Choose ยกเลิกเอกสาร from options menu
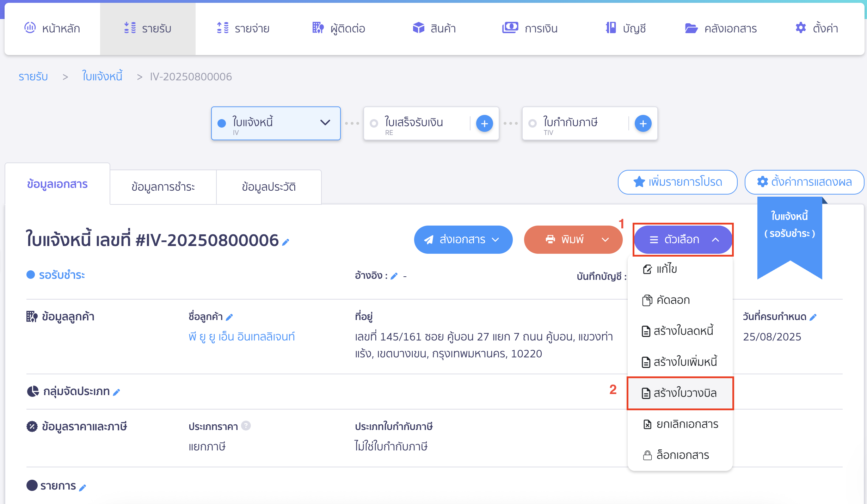This screenshot has height=504, width=867. point(680,424)
